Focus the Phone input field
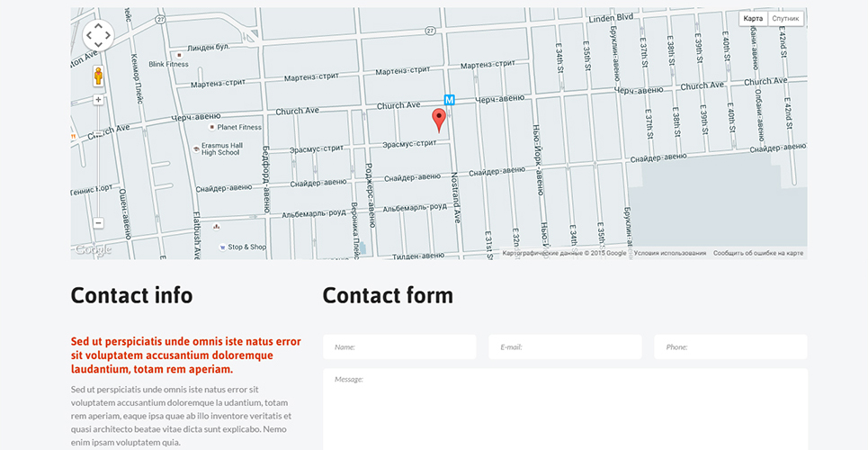 click(x=730, y=346)
